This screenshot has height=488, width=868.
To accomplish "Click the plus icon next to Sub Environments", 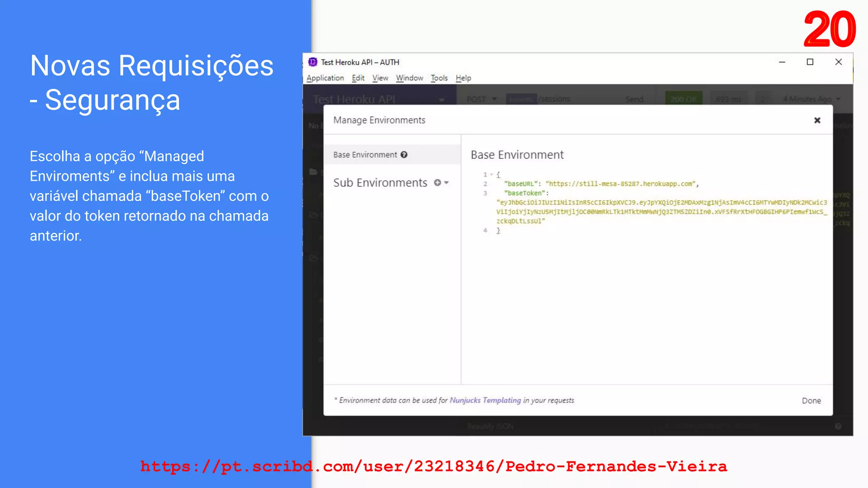I will (x=437, y=183).
